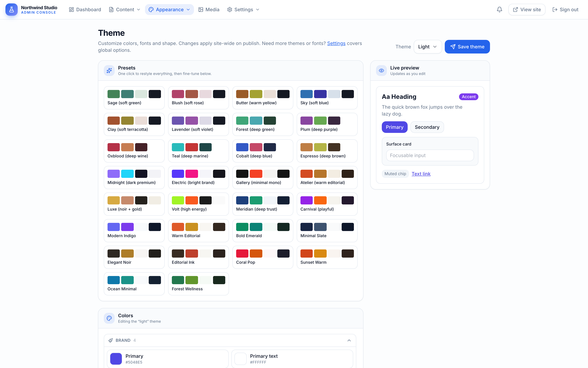Click the Content document icon

111,10
